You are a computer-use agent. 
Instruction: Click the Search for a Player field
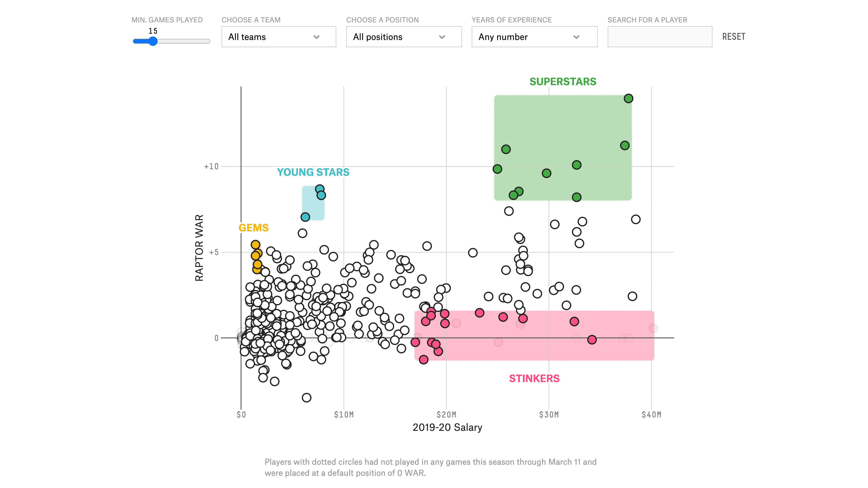659,37
